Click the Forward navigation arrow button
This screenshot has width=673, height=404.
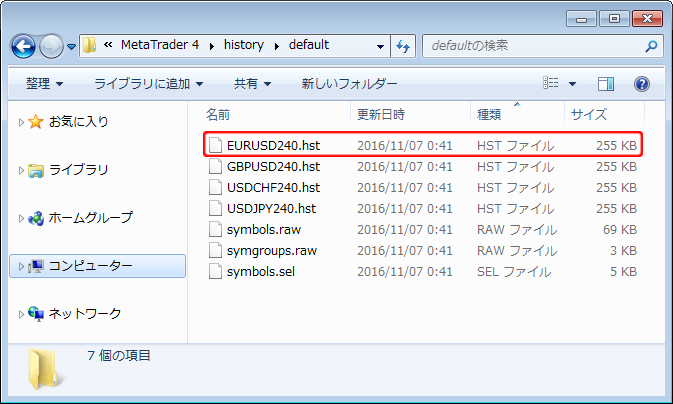point(52,46)
